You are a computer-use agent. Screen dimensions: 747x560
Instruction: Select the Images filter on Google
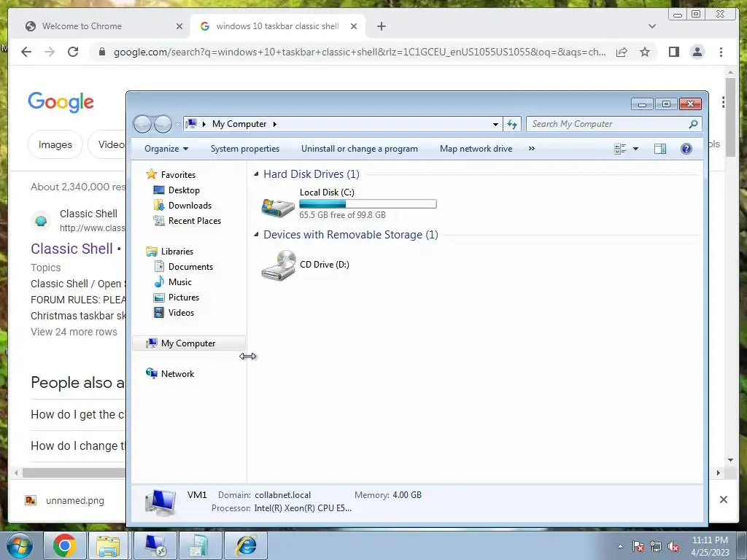click(55, 144)
